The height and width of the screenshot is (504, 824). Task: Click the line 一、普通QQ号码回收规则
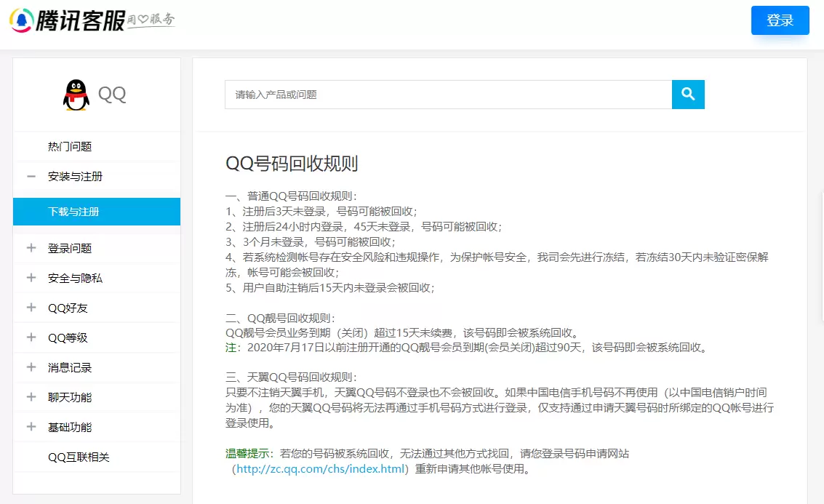point(291,196)
